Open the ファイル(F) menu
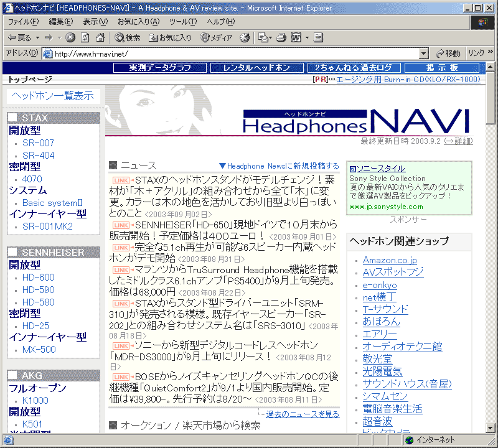 click(x=23, y=22)
